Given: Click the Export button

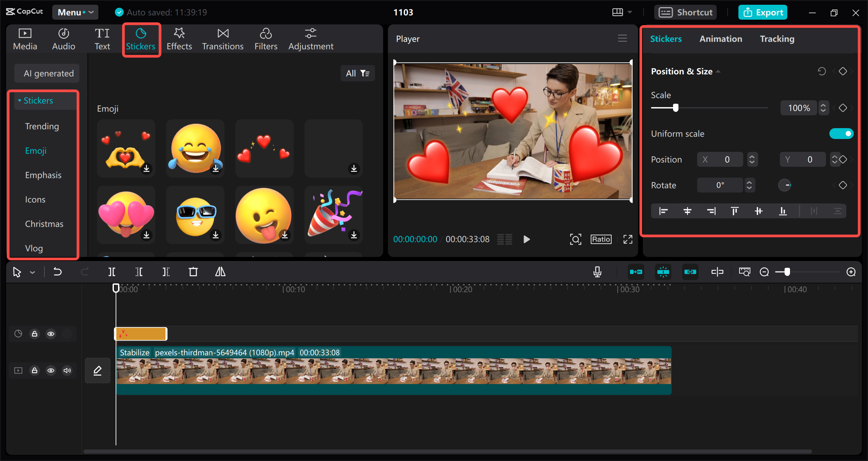Looking at the screenshot, I should [x=764, y=13].
